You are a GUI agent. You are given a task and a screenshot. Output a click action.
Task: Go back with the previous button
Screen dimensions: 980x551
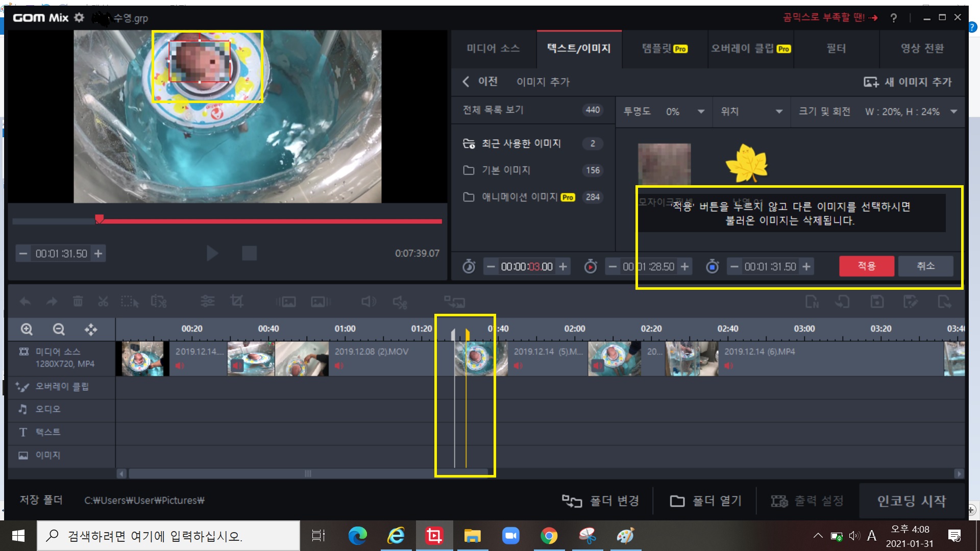(x=480, y=82)
